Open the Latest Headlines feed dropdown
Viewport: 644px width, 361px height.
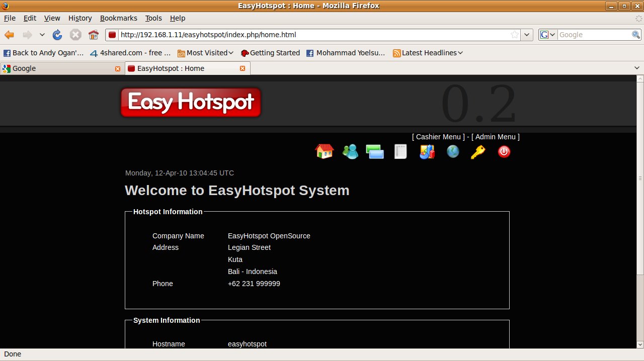(x=428, y=53)
